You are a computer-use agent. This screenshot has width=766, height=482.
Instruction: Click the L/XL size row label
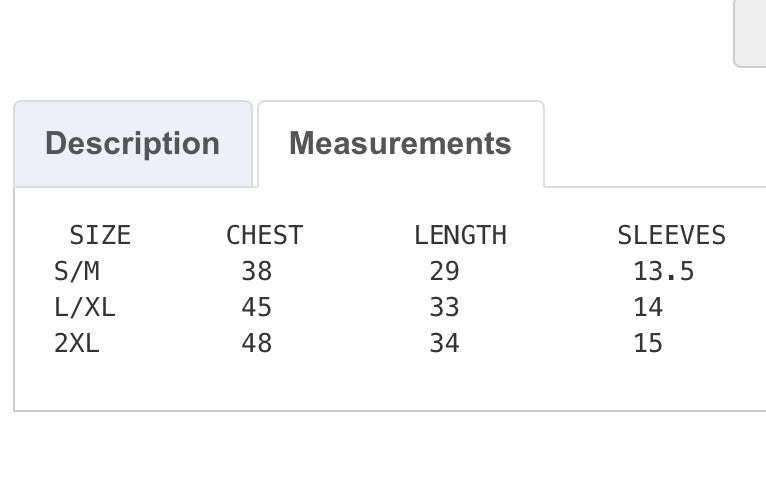(85, 308)
